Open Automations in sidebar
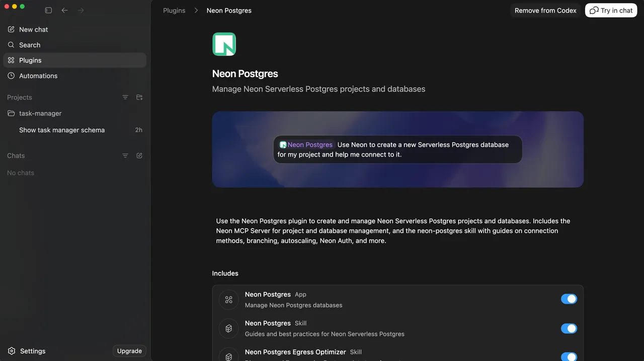The height and width of the screenshot is (361, 644). point(74,76)
